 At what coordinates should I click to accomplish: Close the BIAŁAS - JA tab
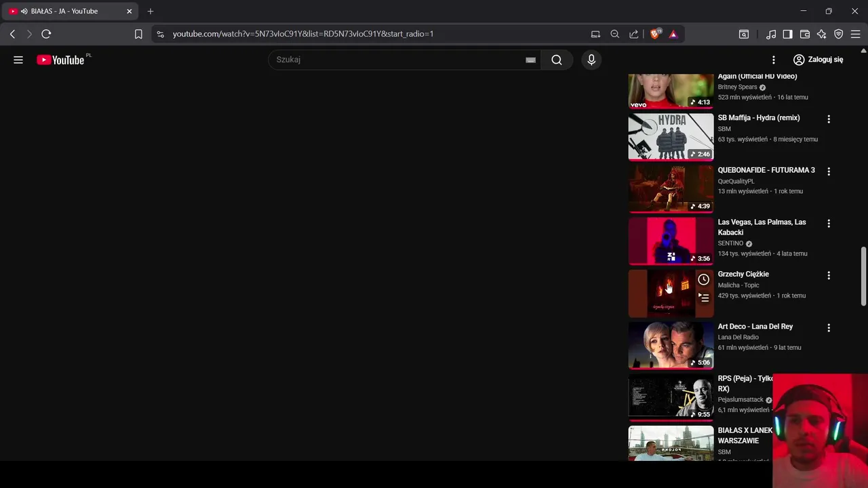click(130, 12)
